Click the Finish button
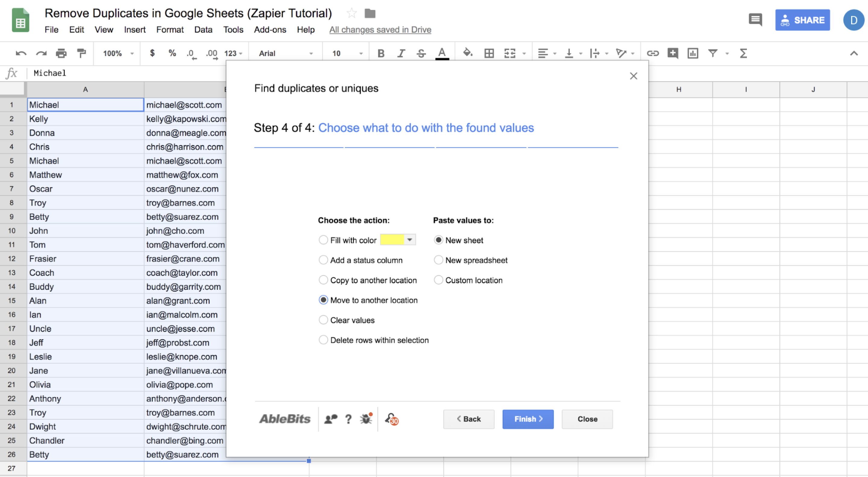Image resolution: width=868 pixels, height=477 pixels. pos(528,419)
